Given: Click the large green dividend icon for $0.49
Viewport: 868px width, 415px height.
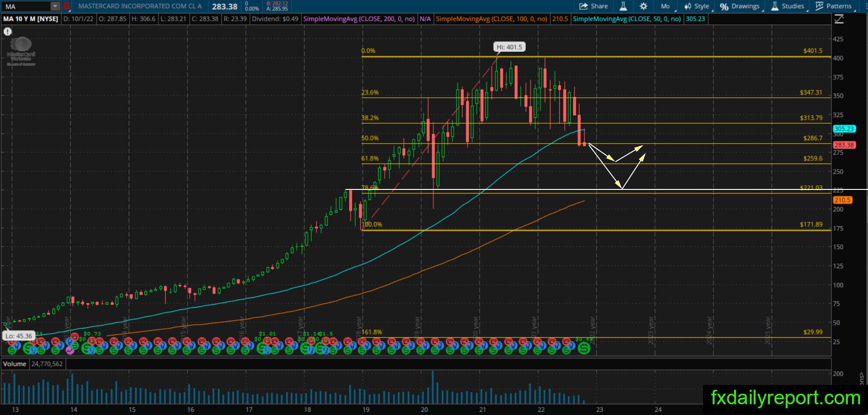Looking at the screenshot, I should coord(584,348).
